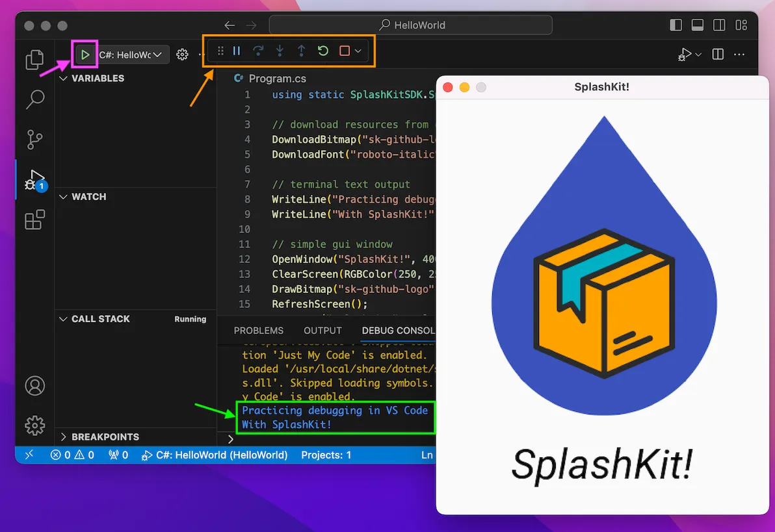This screenshot has height=532, width=775.
Task: Stop debugging with the red square
Action: click(x=345, y=51)
